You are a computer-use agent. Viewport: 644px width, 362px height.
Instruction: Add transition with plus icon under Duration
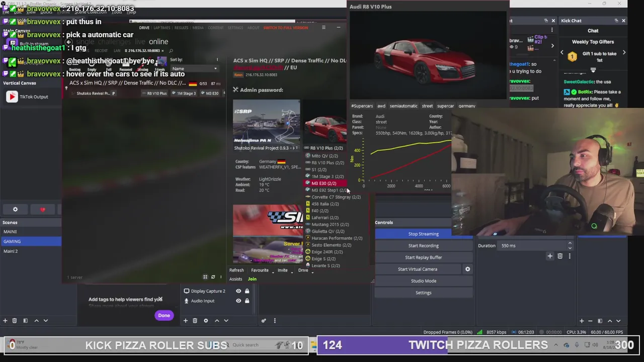pyautogui.click(x=550, y=256)
